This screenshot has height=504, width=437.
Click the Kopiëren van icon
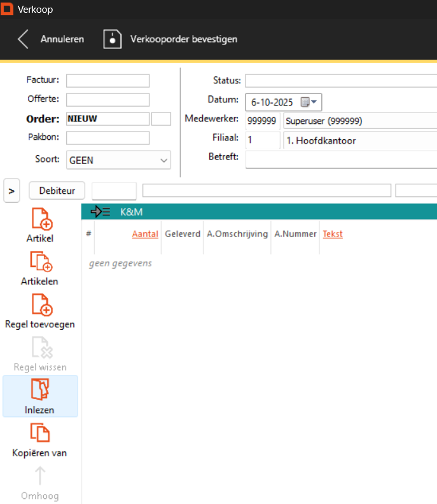pos(40,433)
